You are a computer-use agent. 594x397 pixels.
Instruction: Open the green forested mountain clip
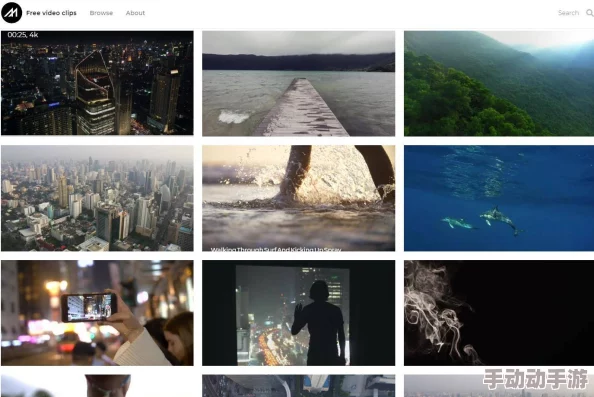[x=499, y=83]
